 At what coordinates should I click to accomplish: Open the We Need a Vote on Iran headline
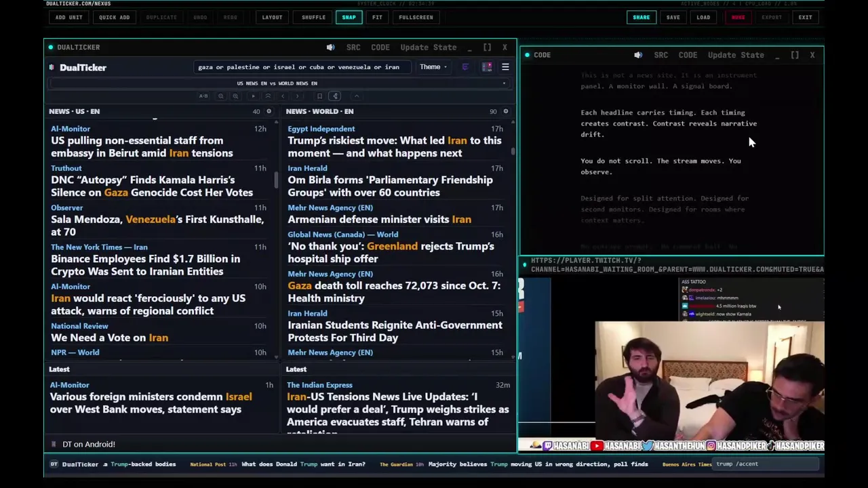109,338
